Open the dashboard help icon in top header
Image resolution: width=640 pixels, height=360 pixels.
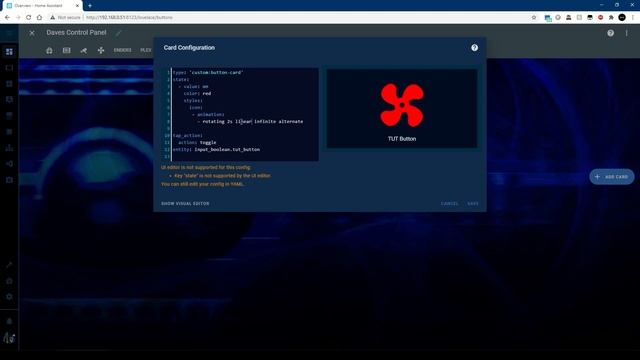610,33
